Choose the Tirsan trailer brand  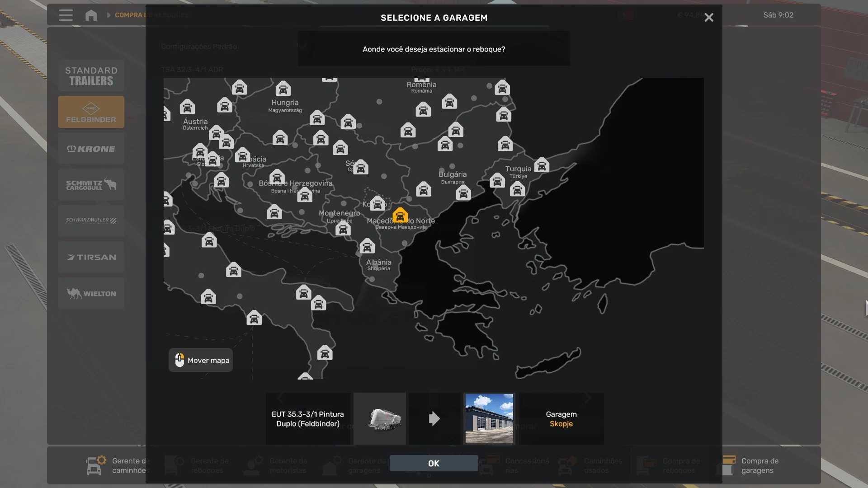coord(91,257)
